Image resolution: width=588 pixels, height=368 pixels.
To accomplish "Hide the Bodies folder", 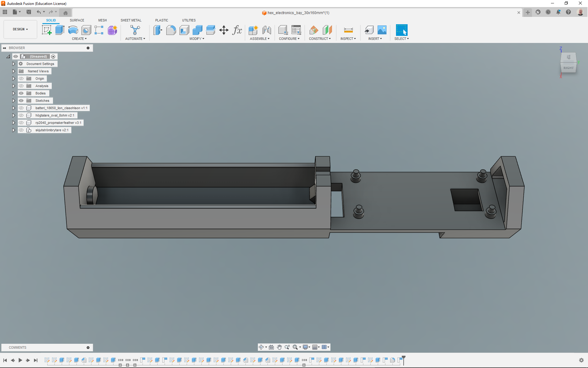I will tap(21, 93).
